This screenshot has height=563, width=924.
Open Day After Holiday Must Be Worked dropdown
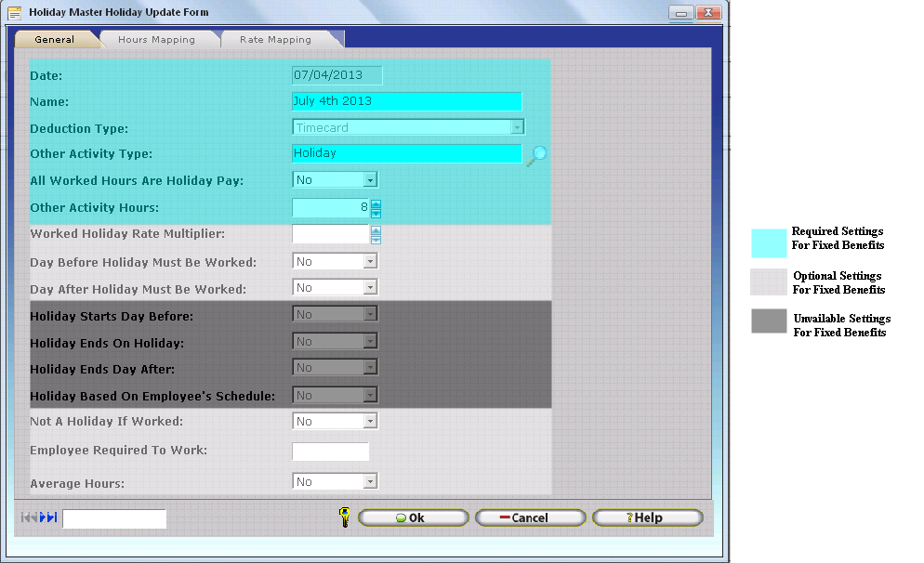point(370,288)
